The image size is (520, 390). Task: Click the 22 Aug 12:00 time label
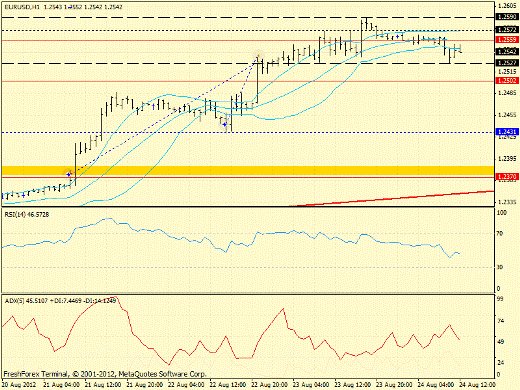[x=228, y=384]
